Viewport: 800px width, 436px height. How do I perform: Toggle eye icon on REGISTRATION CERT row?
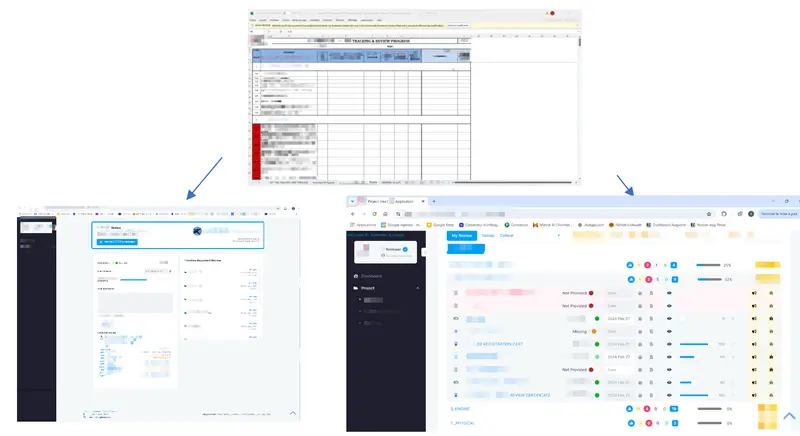point(669,343)
